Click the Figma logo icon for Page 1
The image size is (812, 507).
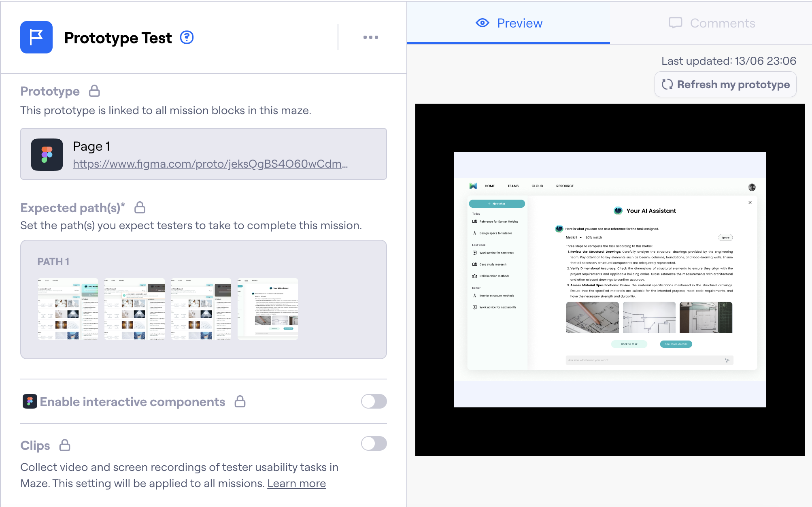click(47, 155)
